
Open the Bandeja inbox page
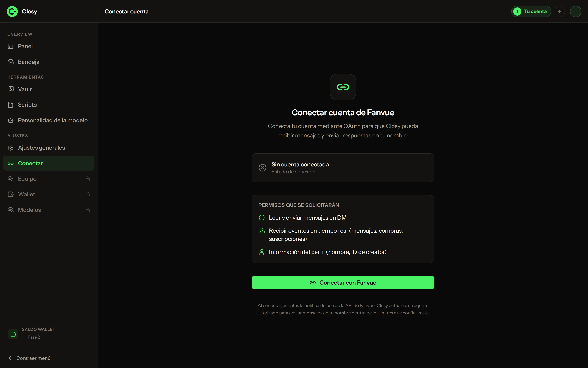pyautogui.click(x=49, y=62)
